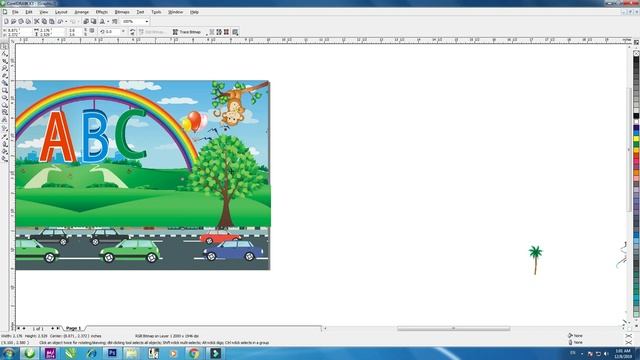Click the Copy icon in the toolbar
This screenshot has width=640, height=360.
tap(44, 21)
